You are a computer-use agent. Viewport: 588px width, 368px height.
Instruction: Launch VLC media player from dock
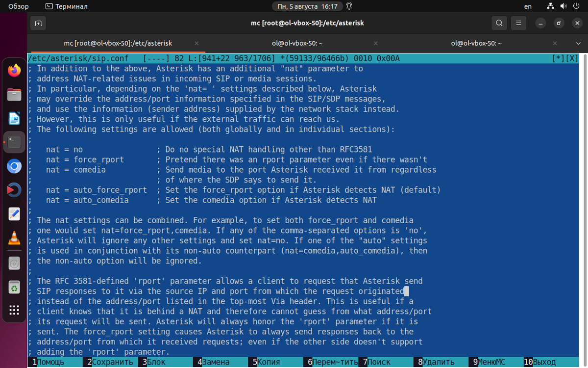(14, 238)
